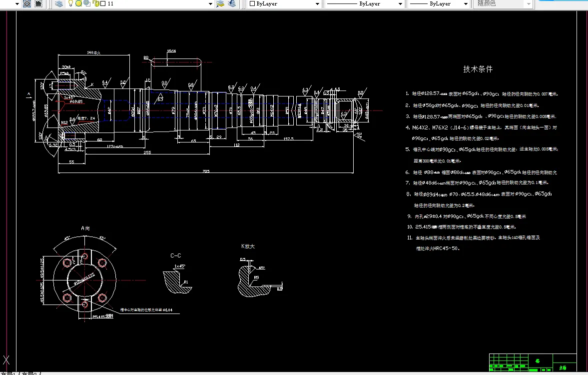The height and width of the screenshot is (375, 588).
Task: Open the layer control dropdown
Action: [210, 3]
